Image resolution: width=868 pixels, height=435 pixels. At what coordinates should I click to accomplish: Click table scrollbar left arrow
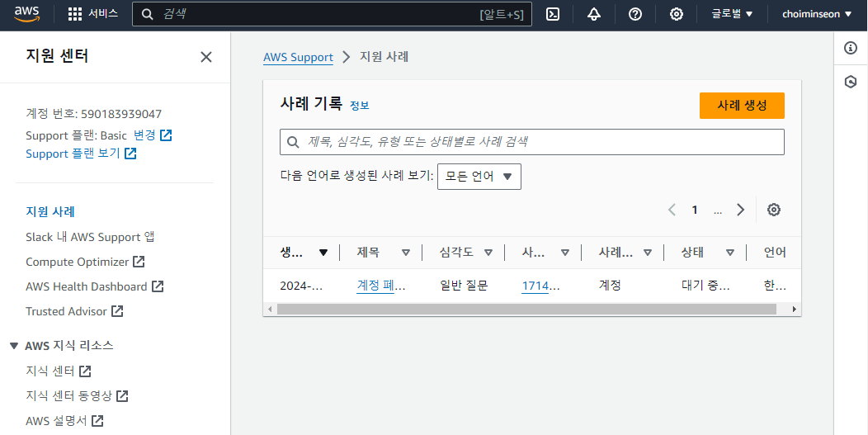click(x=270, y=310)
